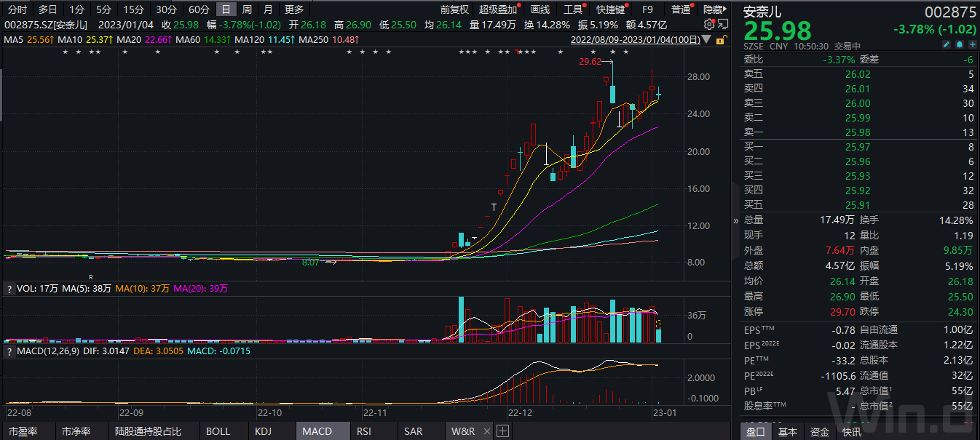The image size is (980, 440).
Task: Open the 更多 period dropdown
Action: pyautogui.click(x=294, y=9)
